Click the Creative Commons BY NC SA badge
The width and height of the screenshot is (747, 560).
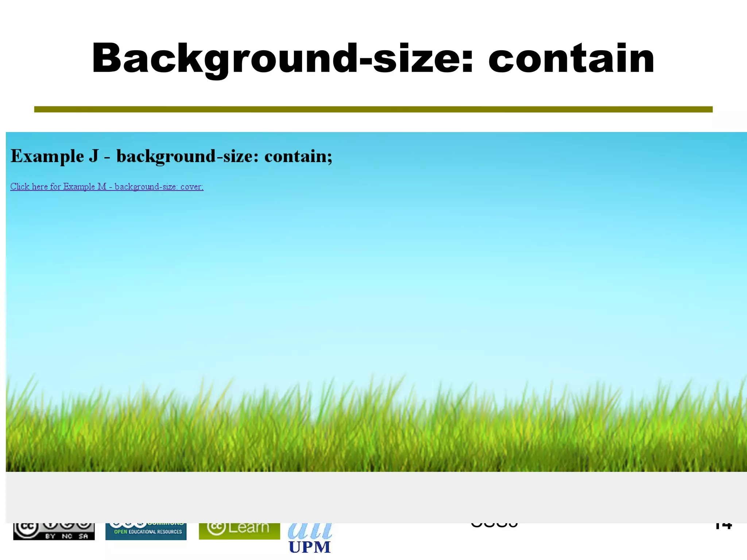pos(54,532)
